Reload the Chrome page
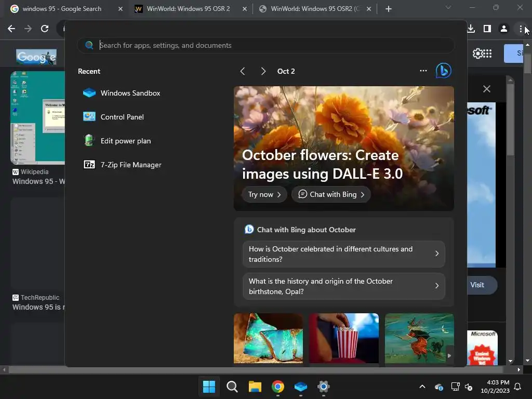This screenshot has width=532, height=399. coord(45,29)
